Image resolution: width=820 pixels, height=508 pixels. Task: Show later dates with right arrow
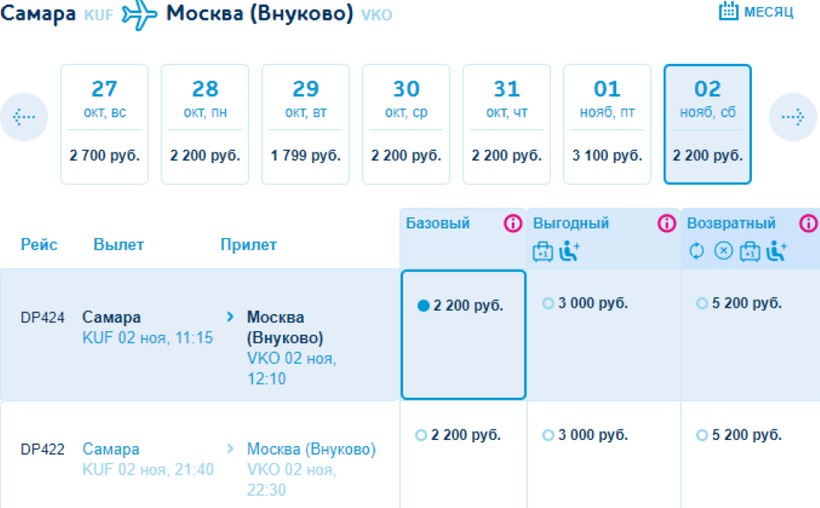(x=792, y=117)
